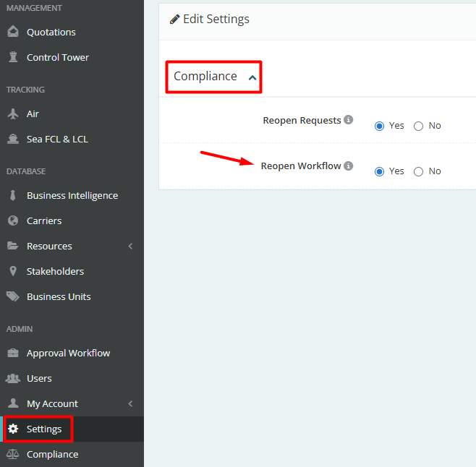
Task: Collapse the Compliance section
Action: (x=252, y=77)
